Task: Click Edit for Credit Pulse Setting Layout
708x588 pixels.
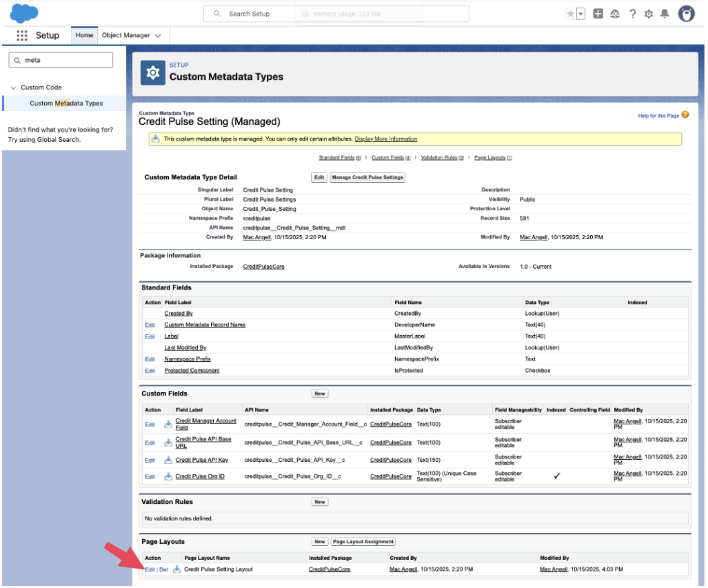Action: click(150, 569)
